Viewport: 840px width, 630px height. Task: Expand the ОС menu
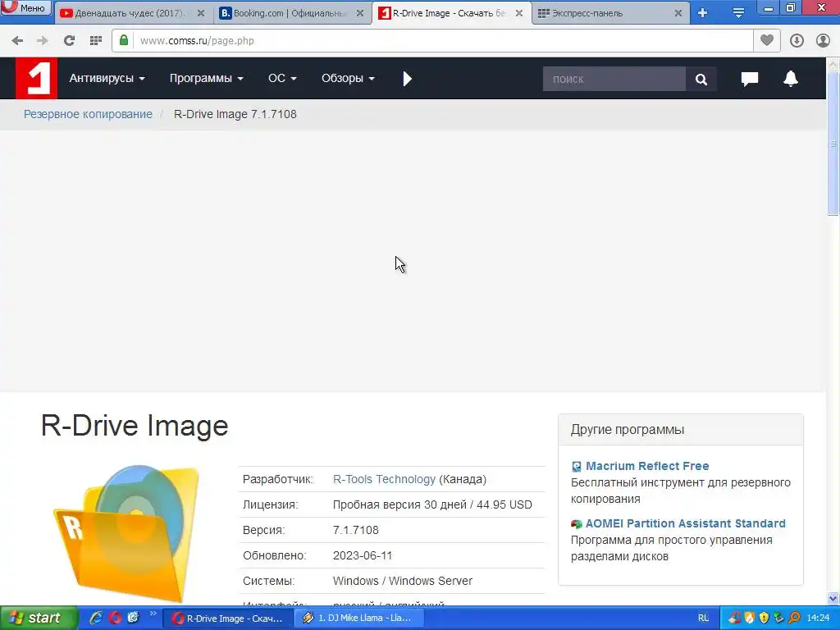pos(282,78)
